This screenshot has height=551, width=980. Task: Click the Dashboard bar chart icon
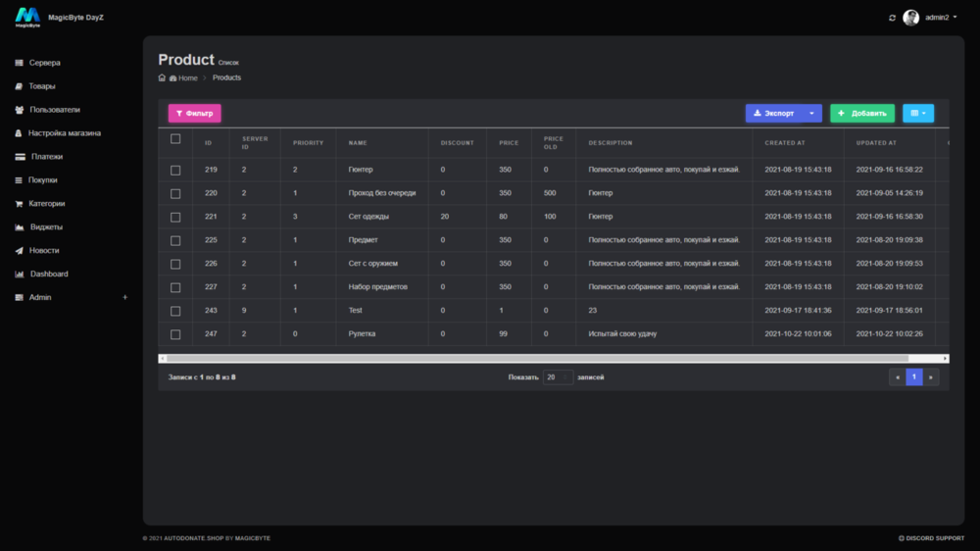(x=20, y=274)
